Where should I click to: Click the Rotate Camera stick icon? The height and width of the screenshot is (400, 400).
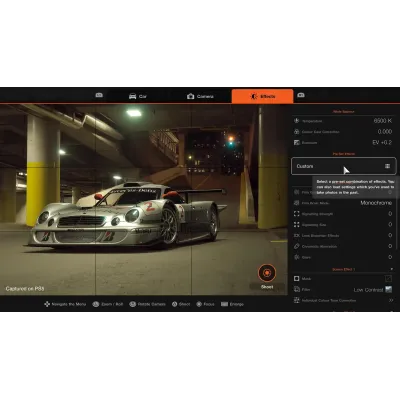tap(133, 304)
